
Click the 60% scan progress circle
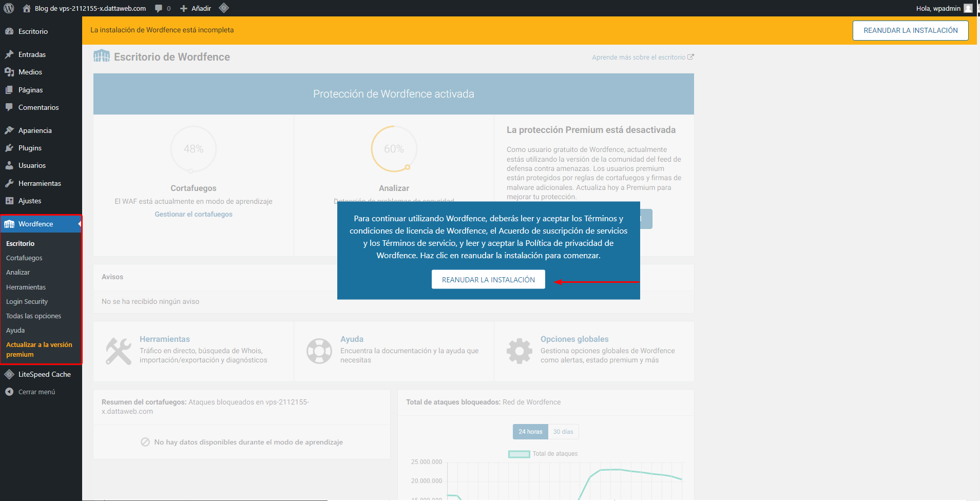pyautogui.click(x=394, y=149)
